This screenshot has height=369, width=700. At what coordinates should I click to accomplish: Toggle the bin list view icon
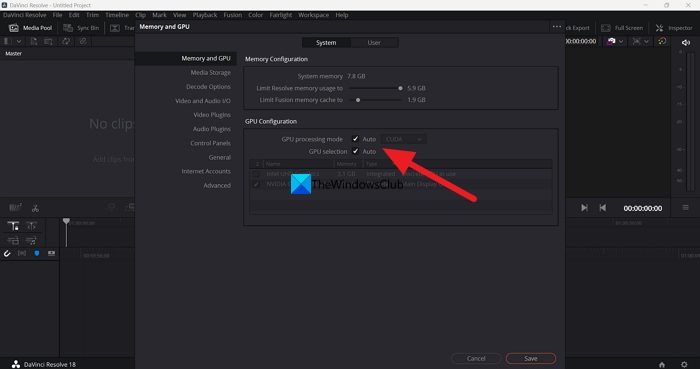(x=7, y=41)
